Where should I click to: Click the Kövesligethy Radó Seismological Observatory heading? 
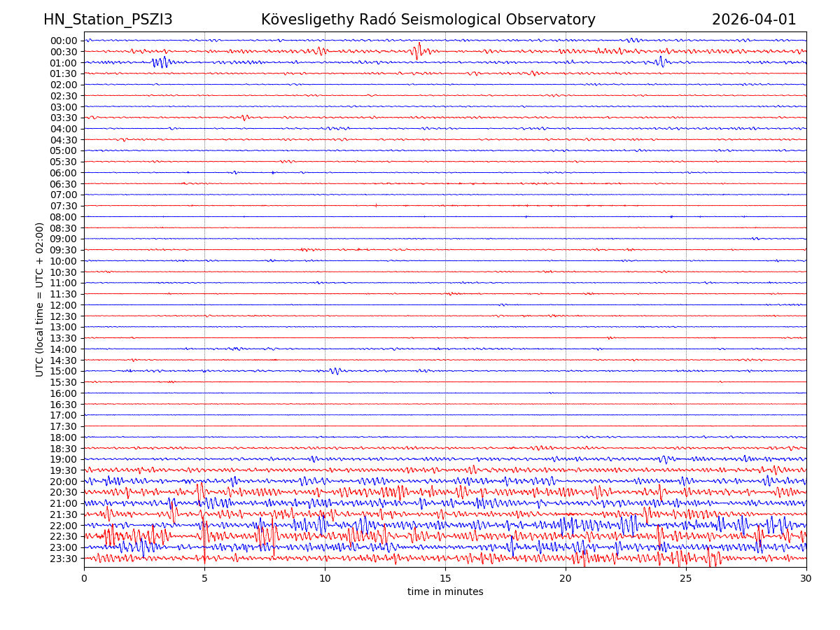pos(428,20)
